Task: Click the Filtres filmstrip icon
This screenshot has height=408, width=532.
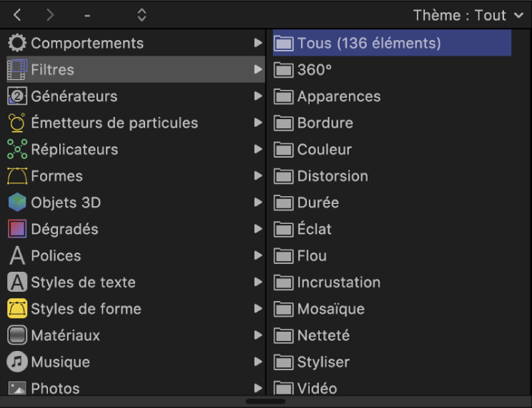Action: pyautogui.click(x=17, y=69)
